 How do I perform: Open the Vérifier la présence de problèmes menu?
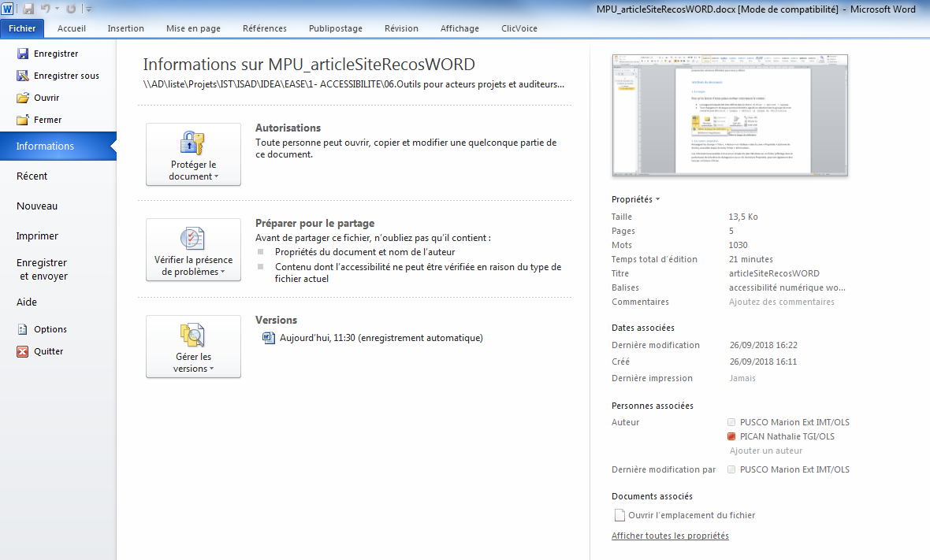[x=193, y=250]
